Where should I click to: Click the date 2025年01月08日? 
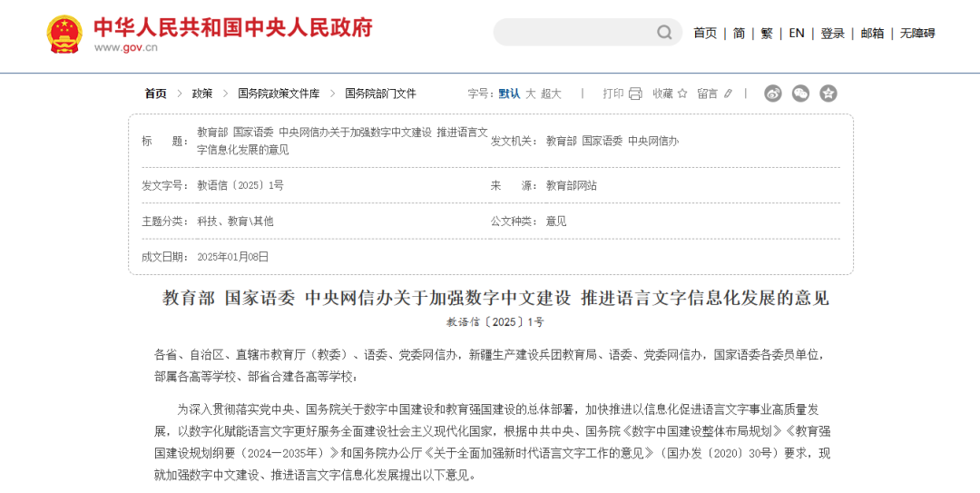coord(232,257)
